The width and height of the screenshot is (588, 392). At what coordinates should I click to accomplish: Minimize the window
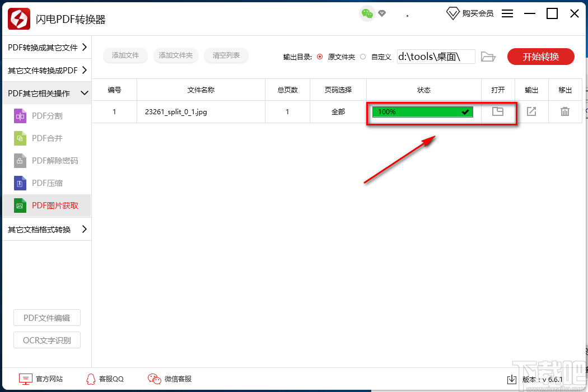tap(530, 13)
